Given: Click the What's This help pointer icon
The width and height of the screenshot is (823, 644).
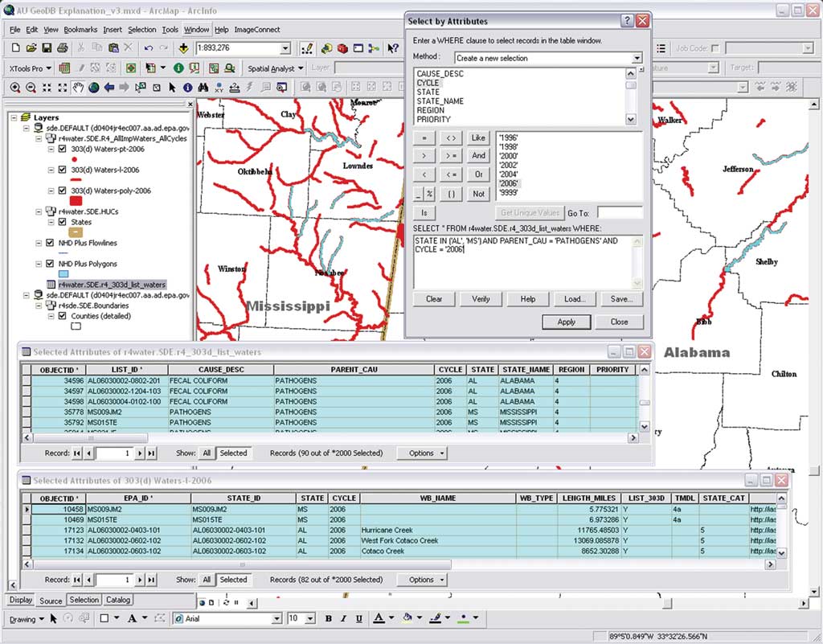Looking at the screenshot, I should point(392,48).
